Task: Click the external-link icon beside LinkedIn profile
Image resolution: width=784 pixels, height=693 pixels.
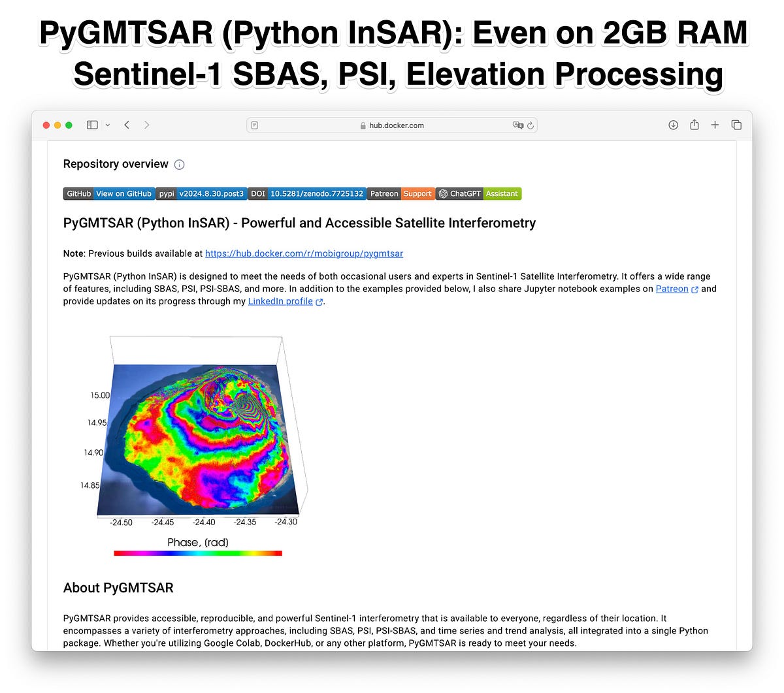Action: tap(319, 301)
